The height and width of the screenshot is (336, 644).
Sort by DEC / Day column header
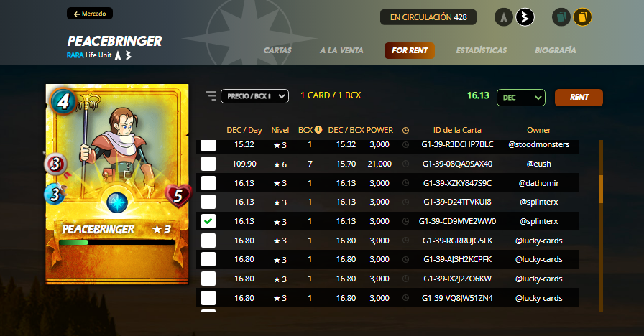pyautogui.click(x=244, y=130)
